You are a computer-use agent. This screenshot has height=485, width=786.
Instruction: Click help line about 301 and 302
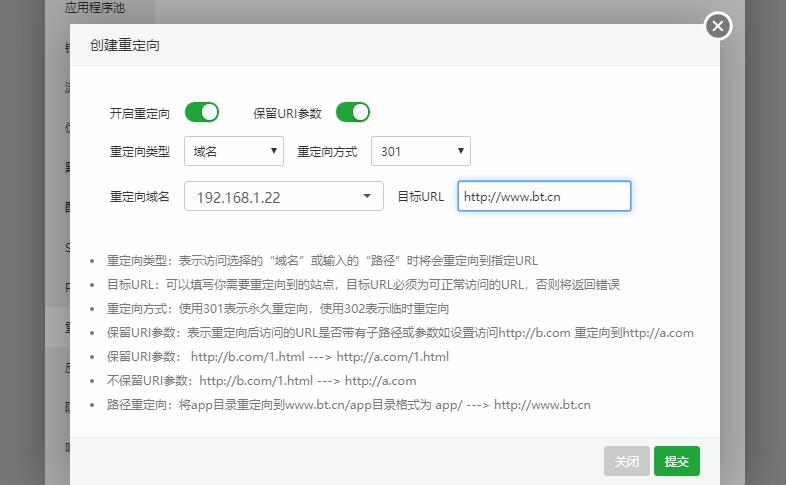click(278, 309)
